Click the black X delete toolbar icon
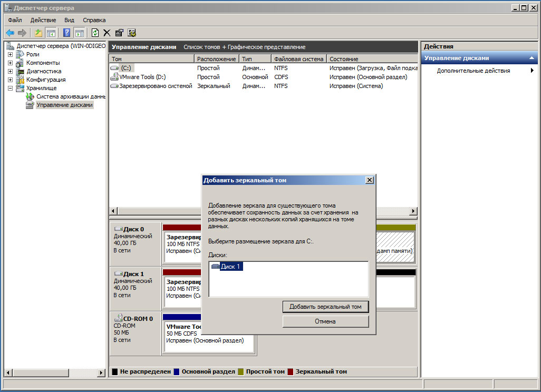The width and height of the screenshot is (541, 392). point(107,33)
